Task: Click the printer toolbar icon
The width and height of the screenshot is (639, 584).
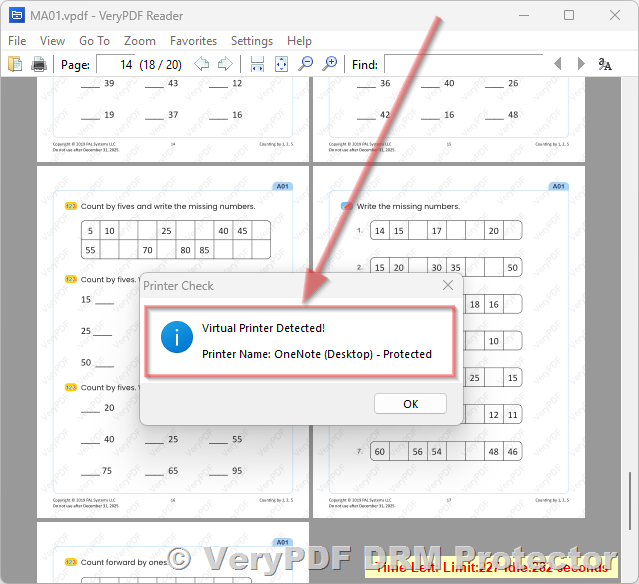Action: coord(39,64)
